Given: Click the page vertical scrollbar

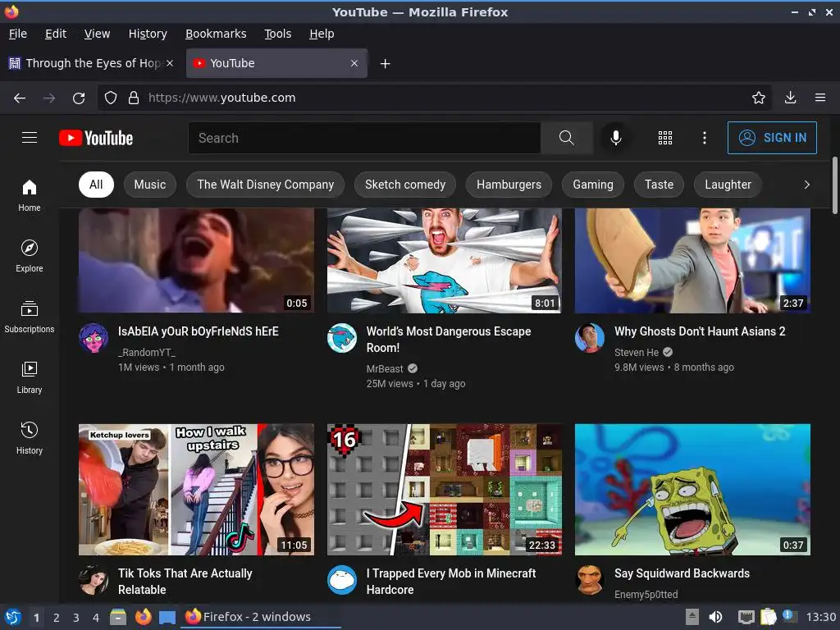Looking at the screenshot, I should [834, 185].
